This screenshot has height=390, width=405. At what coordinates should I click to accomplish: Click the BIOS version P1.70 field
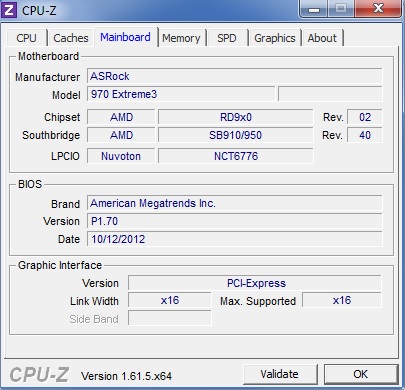pyautogui.click(x=235, y=221)
